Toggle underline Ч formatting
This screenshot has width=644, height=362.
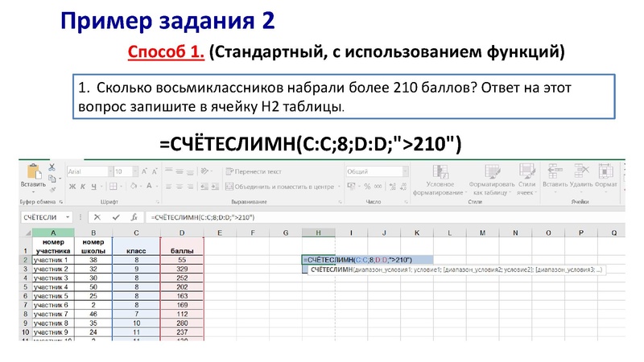coord(93,187)
